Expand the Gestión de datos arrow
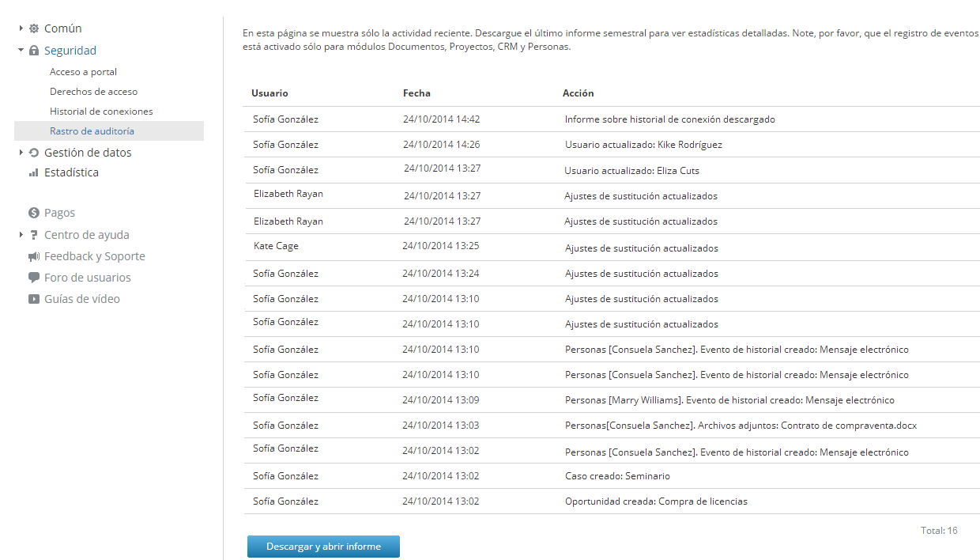Image resolution: width=980 pixels, height=560 pixels. pyautogui.click(x=21, y=153)
